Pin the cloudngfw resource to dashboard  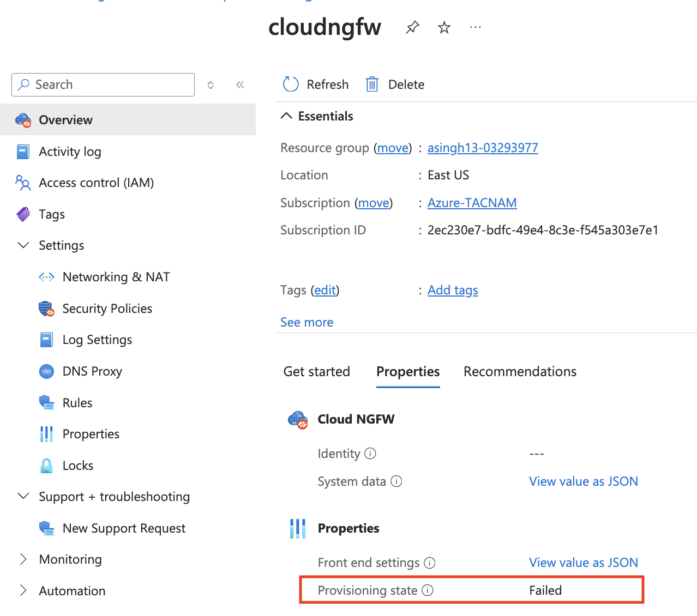[412, 27]
